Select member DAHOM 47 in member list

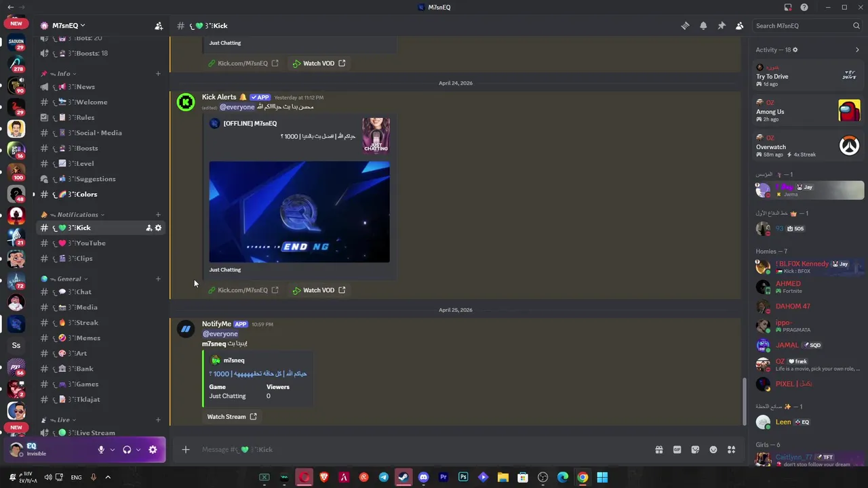click(x=808, y=306)
